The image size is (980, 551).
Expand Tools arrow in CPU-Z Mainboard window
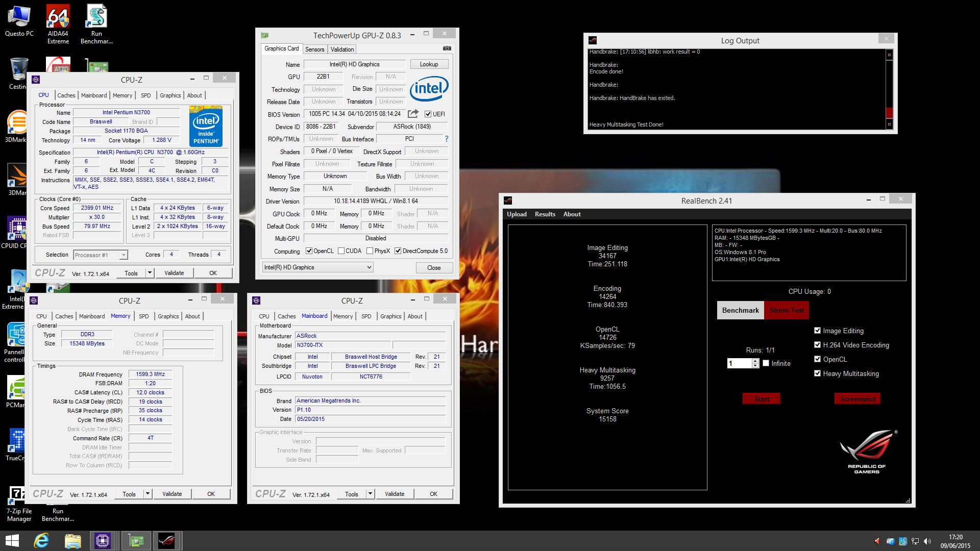(x=370, y=494)
